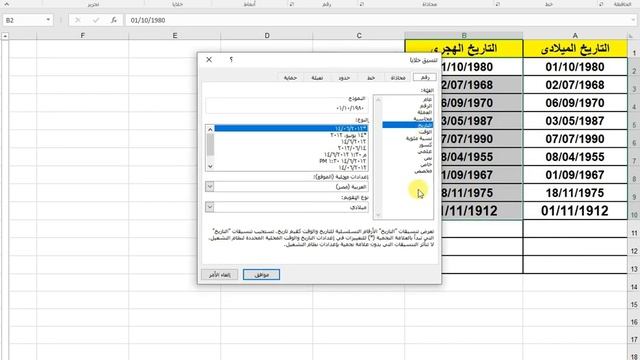Click the type list scrollbar thumb

coord(210,145)
